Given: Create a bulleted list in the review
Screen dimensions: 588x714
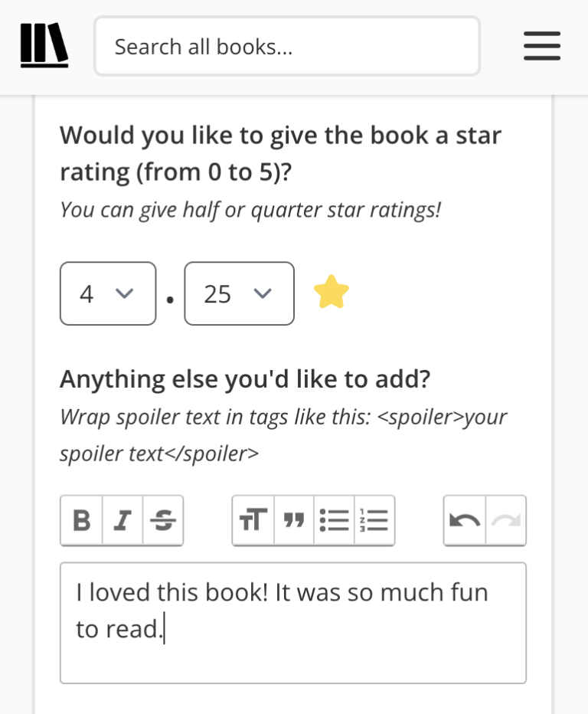Looking at the screenshot, I should pyautogui.click(x=332, y=520).
